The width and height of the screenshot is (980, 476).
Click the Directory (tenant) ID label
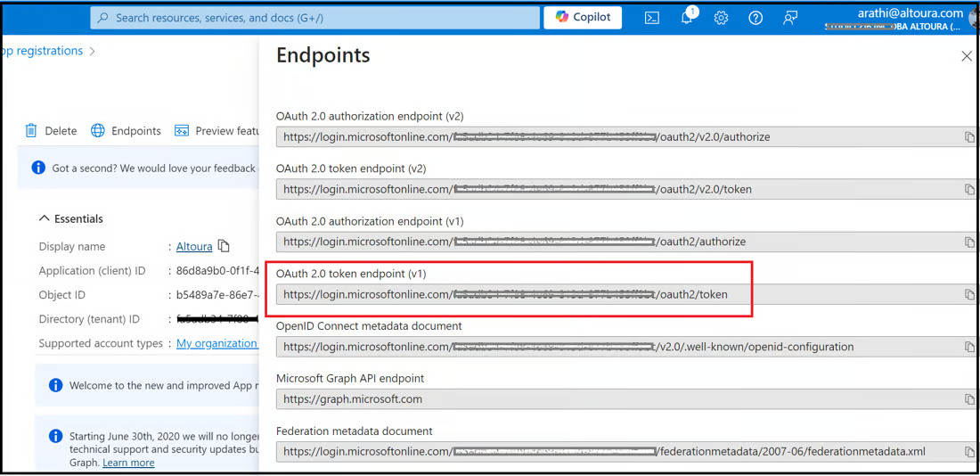[x=89, y=319]
